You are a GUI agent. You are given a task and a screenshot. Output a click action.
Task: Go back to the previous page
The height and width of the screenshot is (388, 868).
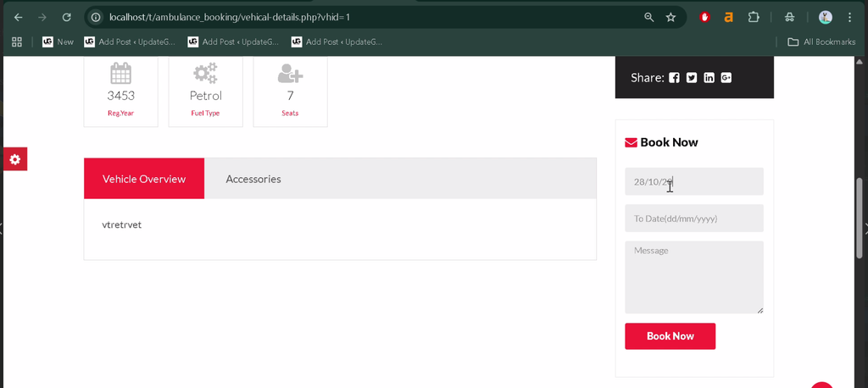point(19,17)
